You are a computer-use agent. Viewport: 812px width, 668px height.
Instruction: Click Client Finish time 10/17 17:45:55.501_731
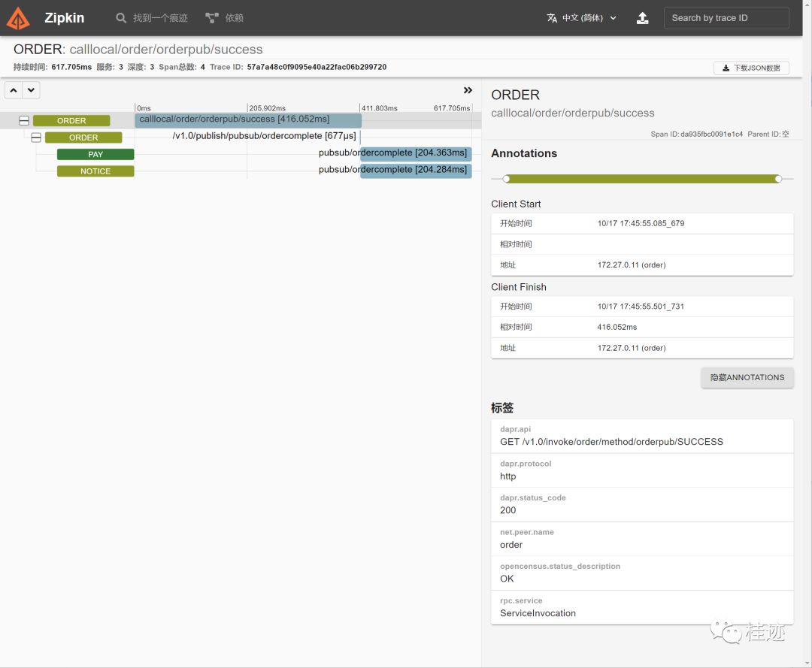(x=641, y=307)
